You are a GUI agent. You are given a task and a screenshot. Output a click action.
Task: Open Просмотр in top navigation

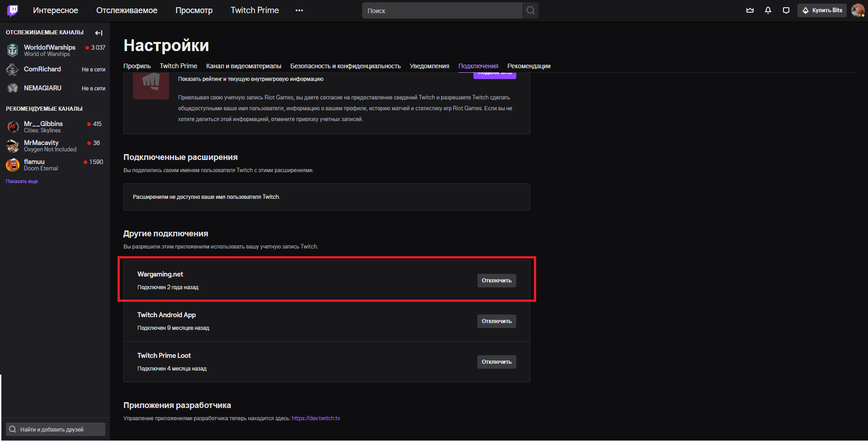click(x=194, y=10)
